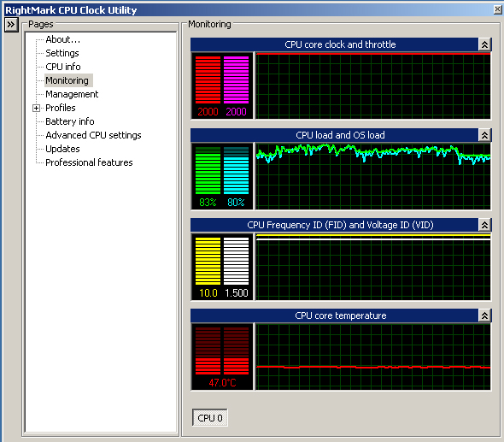Click the CPU load and OS load title bar
The width and height of the screenshot is (504, 442).
[334, 135]
